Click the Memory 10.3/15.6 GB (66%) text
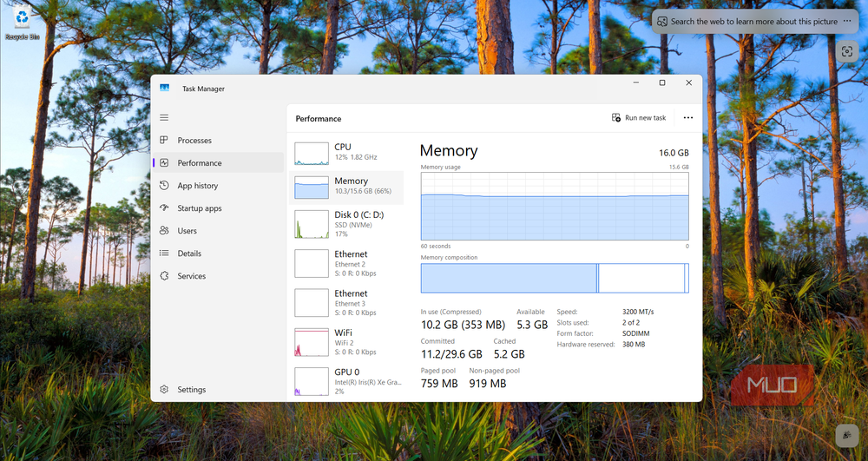Screen dimensions: 868x461 [363, 191]
